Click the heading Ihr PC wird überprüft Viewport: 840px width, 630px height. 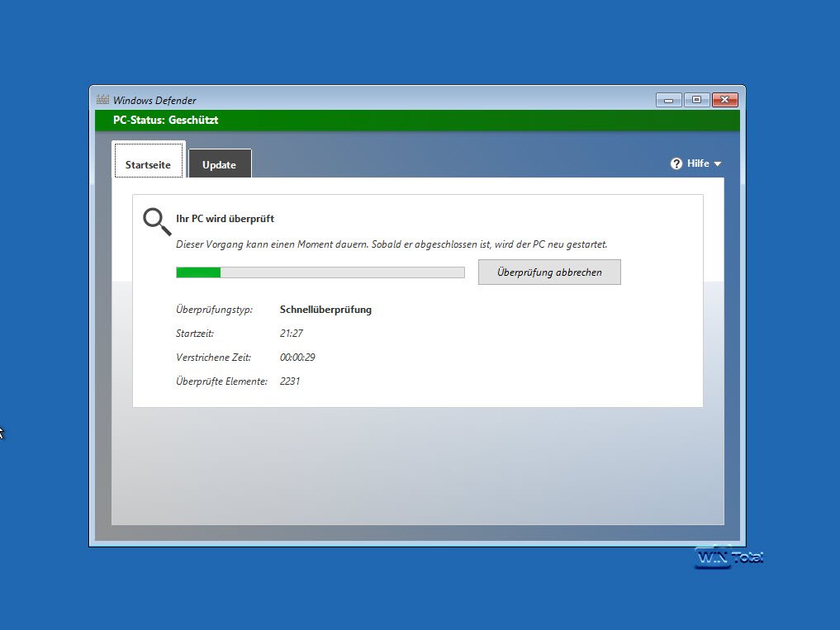225,219
